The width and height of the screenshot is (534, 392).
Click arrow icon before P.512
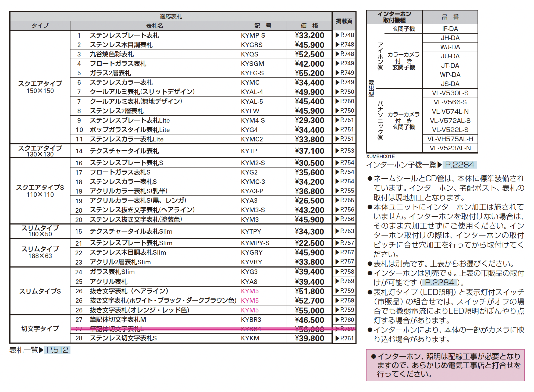point(41,350)
